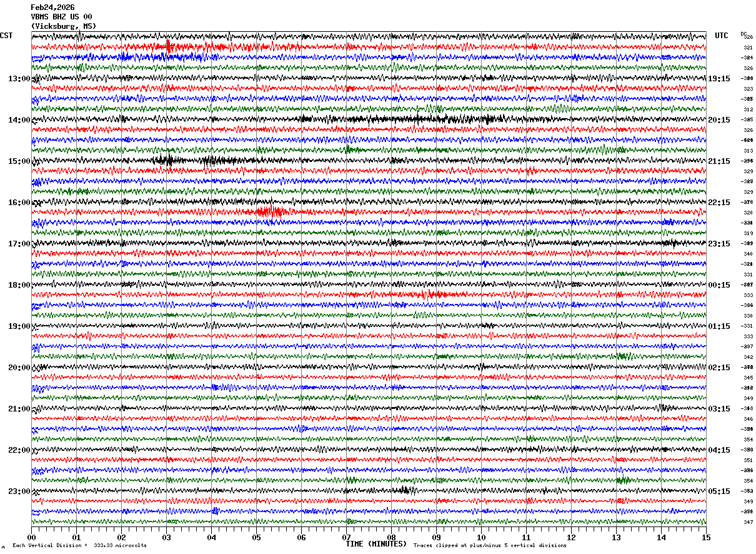Click DC offset value 319 in right column
The width and height of the screenshot is (756, 554).
click(x=748, y=233)
